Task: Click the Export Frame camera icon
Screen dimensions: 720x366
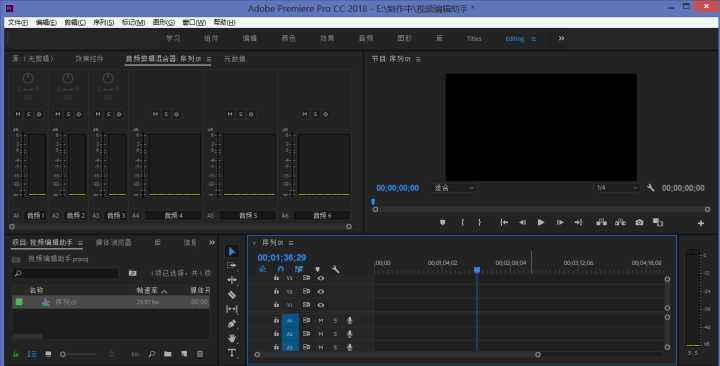Action: (x=639, y=222)
